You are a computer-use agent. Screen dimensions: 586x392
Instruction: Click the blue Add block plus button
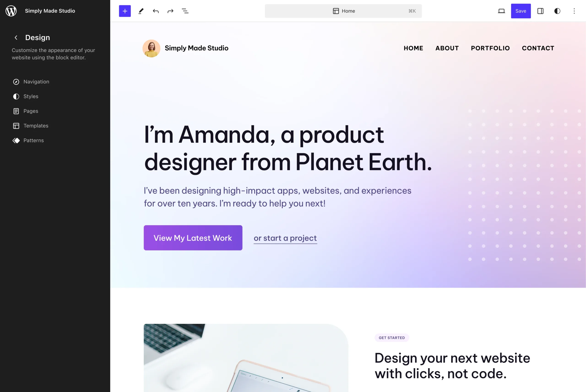click(x=125, y=11)
